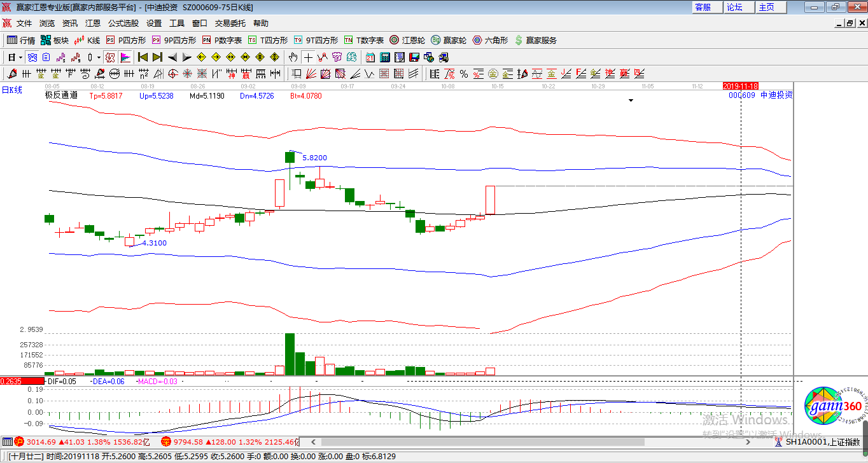868x463 pixels.
Task: Open the 赢家轮 wheel tool
Action: [x=449, y=40]
